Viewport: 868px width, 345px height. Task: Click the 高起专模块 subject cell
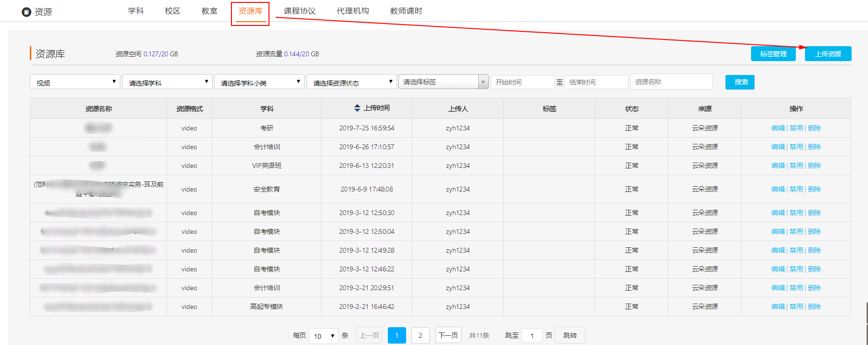[x=267, y=307]
